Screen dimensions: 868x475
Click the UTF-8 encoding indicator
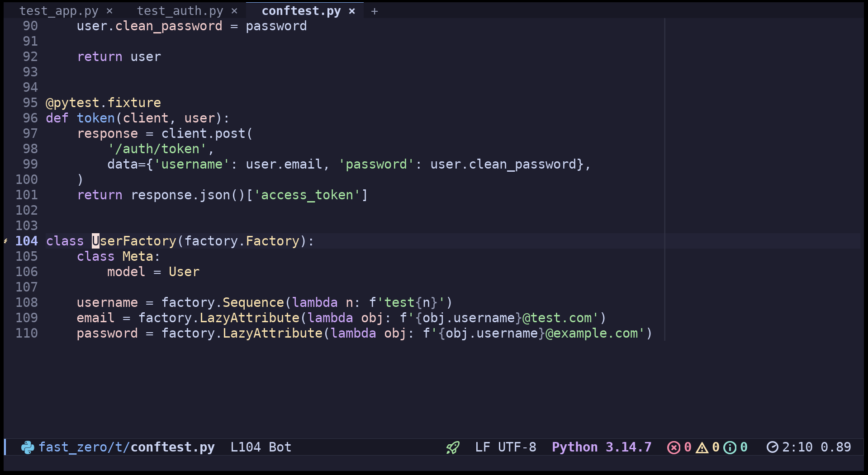click(517, 447)
